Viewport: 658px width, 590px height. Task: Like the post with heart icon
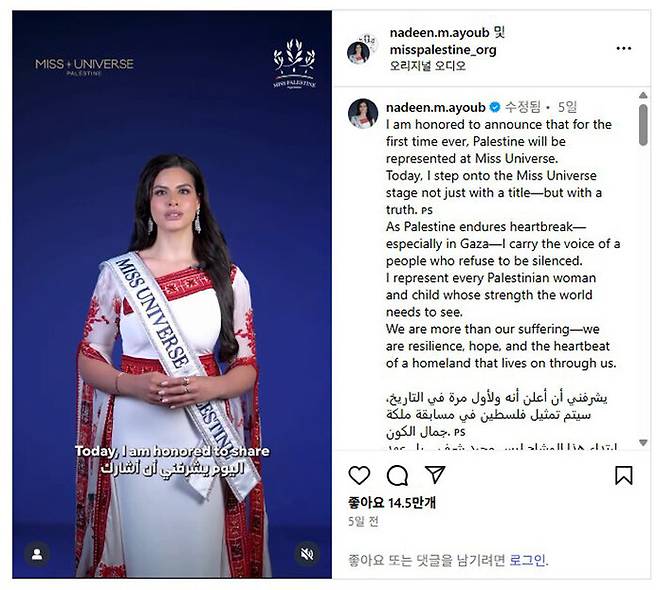[359, 475]
